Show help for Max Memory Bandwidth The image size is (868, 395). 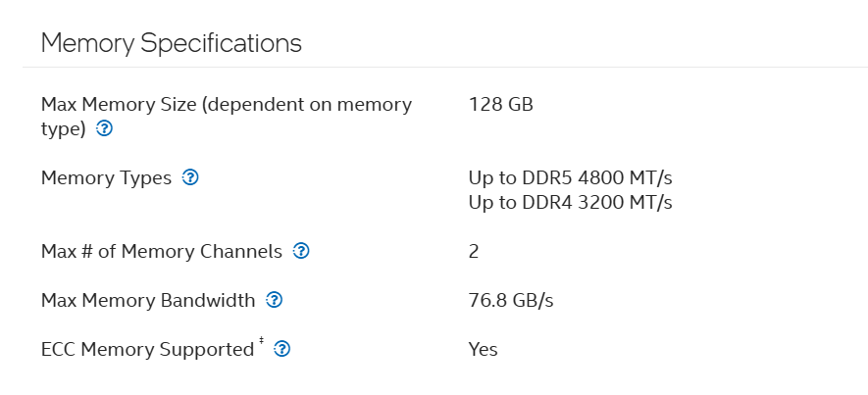pyautogui.click(x=275, y=300)
